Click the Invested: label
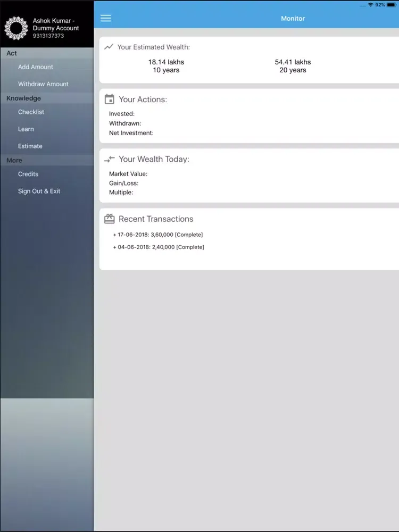 (x=122, y=114)
